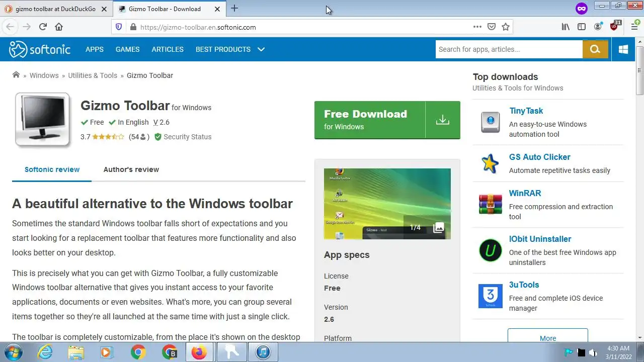Open File Explorer folder taskbar icon
This screenshot has width=644, height=362.
pos(76,352)
